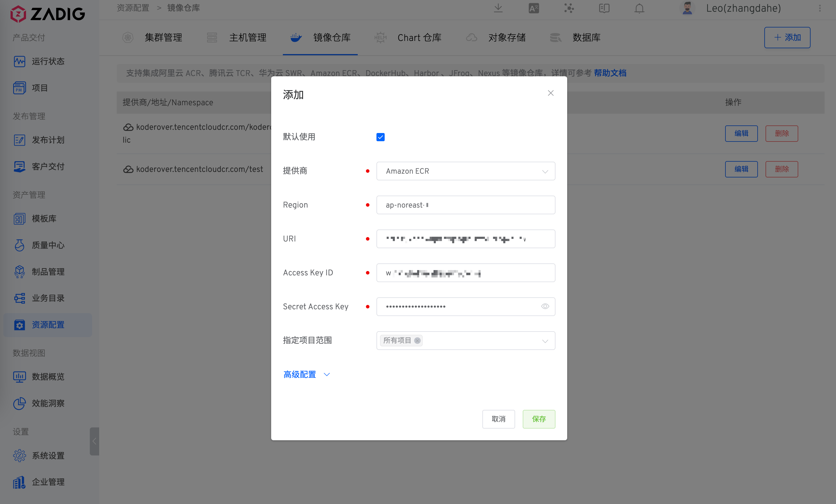Remove the 所有项目 tag
This screenshot has height=504, width=836.
coord(417,341)
